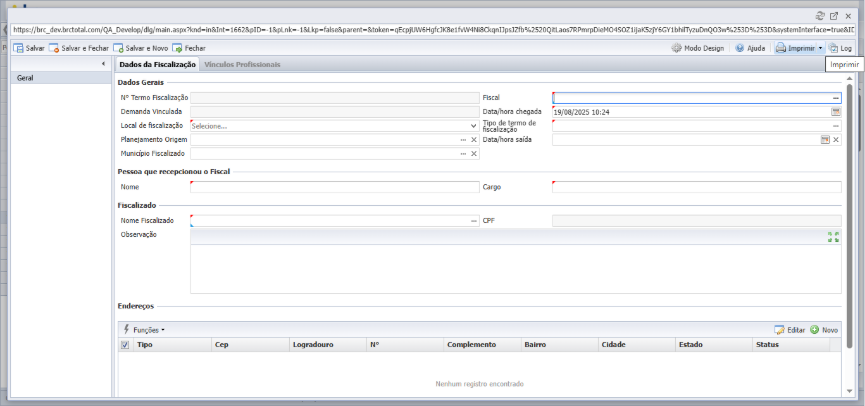Image resolution: width=865 pixels, height=406 pixels.
Task: Click the Estado column header
Action: 714,345
